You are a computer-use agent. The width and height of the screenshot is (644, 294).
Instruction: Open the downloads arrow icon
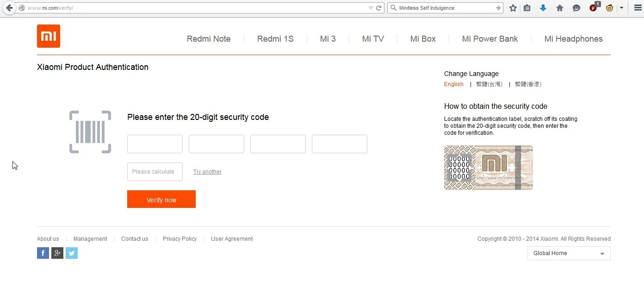pyautogui.click(x=543, y=8)
